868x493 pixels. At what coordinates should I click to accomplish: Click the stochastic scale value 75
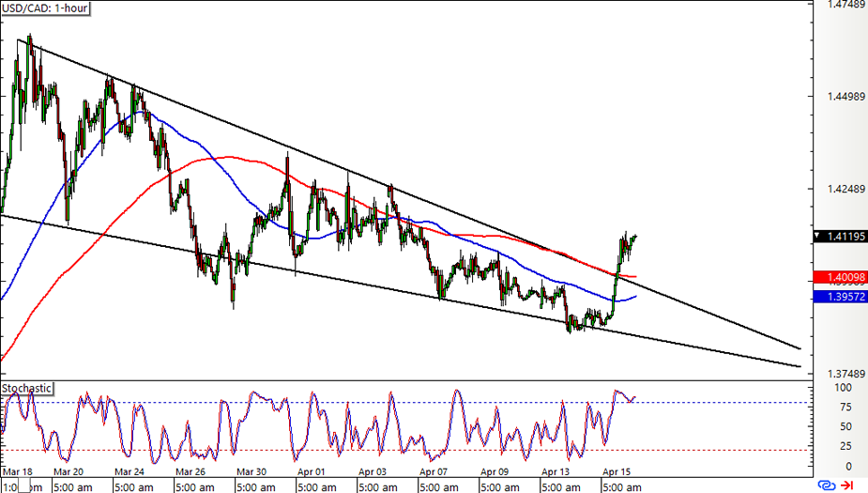click(845, 408)
